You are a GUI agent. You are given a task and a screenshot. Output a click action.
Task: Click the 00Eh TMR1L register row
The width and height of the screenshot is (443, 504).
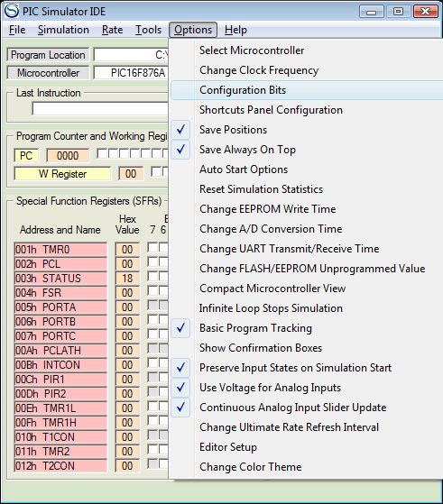(60, 408)
